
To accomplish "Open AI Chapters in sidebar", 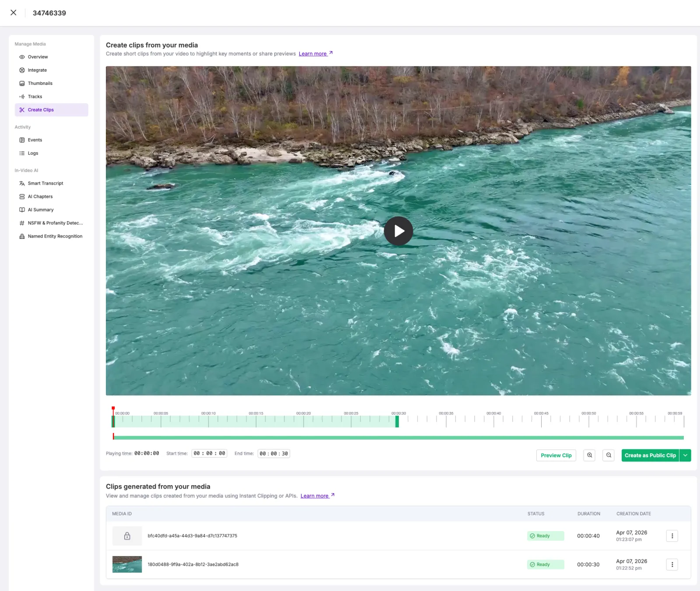I will (52, 196).
